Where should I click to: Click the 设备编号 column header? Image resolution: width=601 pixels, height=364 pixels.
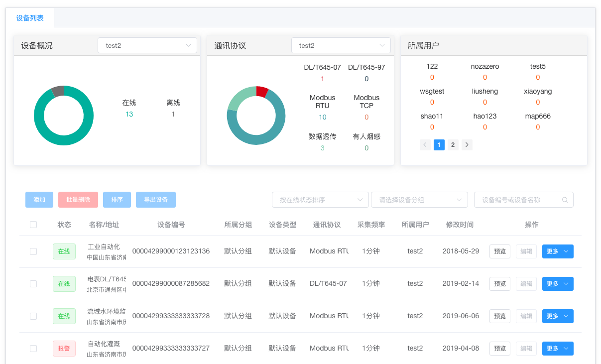pos(171,225)
